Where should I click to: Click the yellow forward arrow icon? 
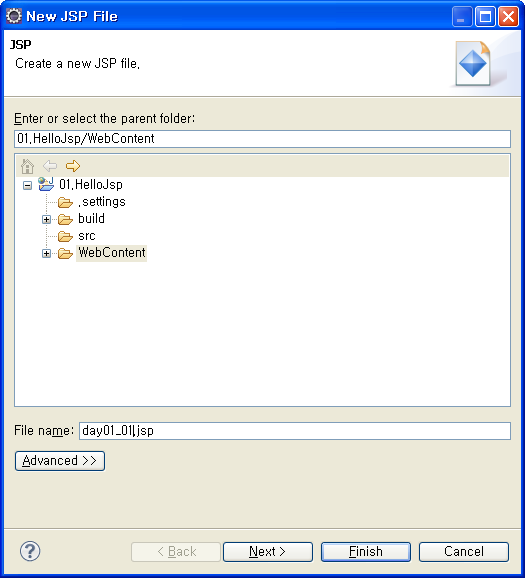(x=73, y=166)
